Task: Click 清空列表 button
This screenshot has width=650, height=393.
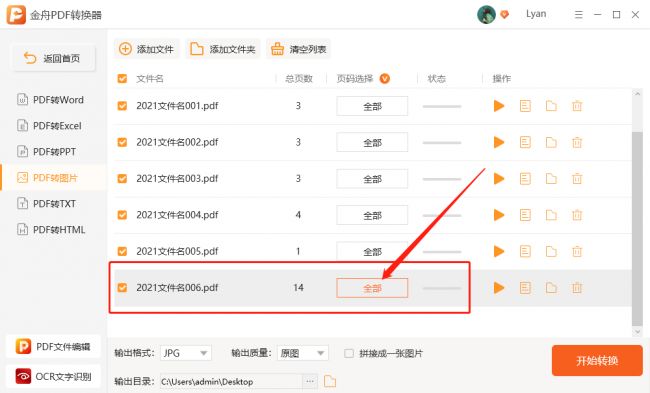Action: point(298,49)
